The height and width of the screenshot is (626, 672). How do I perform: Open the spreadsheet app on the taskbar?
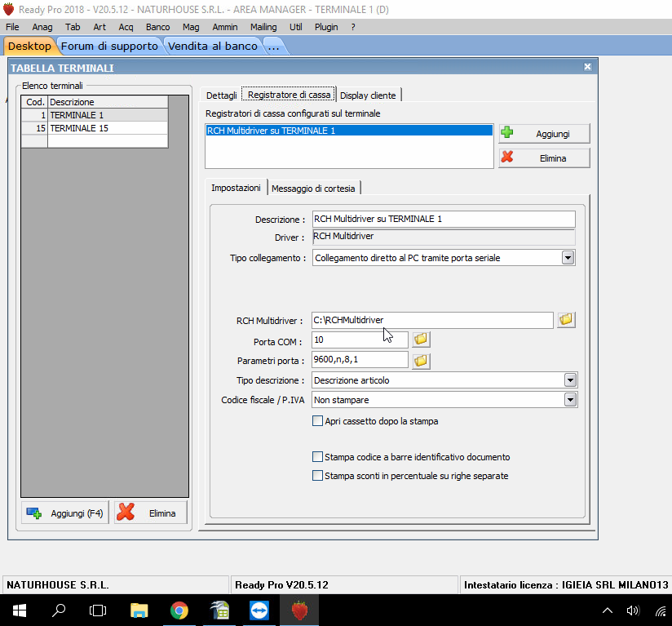219,610
